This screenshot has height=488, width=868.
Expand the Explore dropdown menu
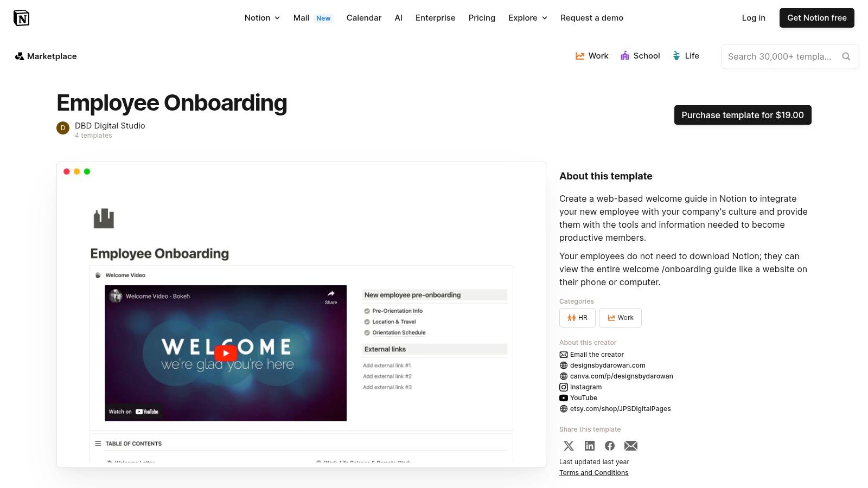pyautogui.click(x=528, y=18)
